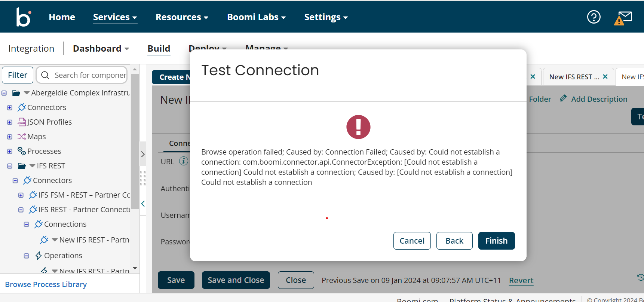
Task: Expand the Maps node
Action: pos(10,137)
